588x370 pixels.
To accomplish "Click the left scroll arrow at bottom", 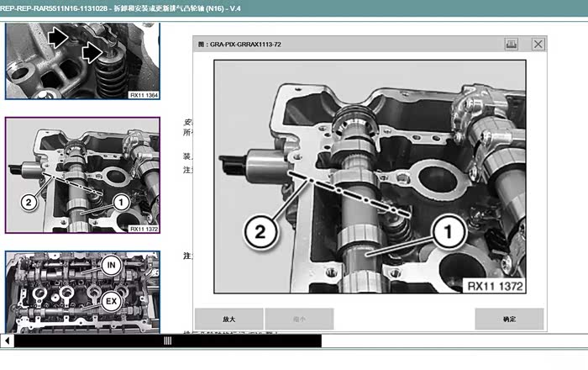I will (x=8, y=341).
